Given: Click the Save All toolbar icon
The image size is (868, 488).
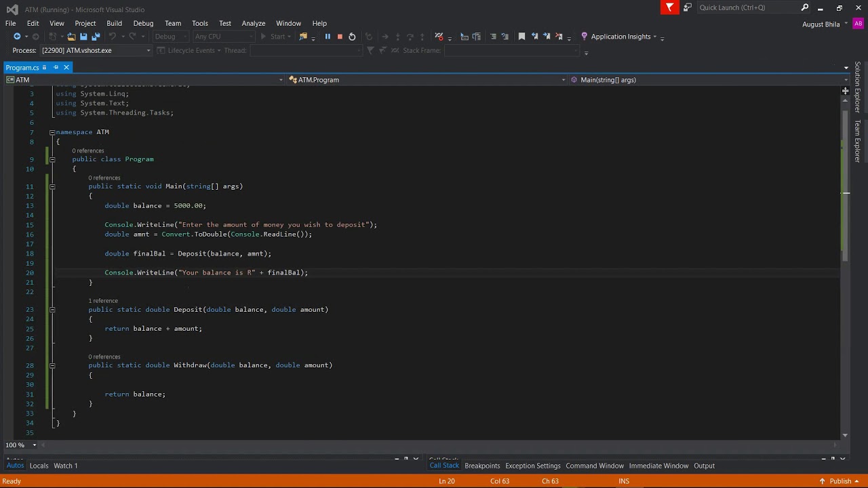Looking at the screenshot, I should point(96,37).
